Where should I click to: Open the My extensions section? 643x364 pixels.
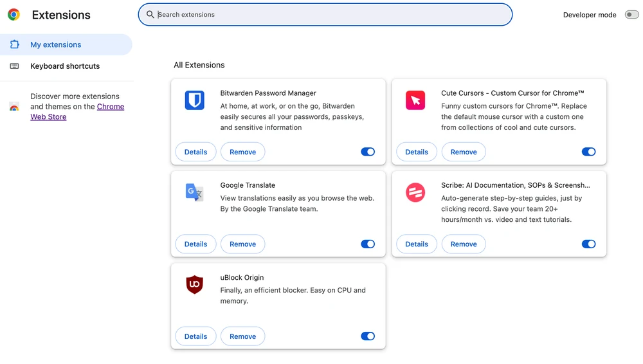coord(56,45)
